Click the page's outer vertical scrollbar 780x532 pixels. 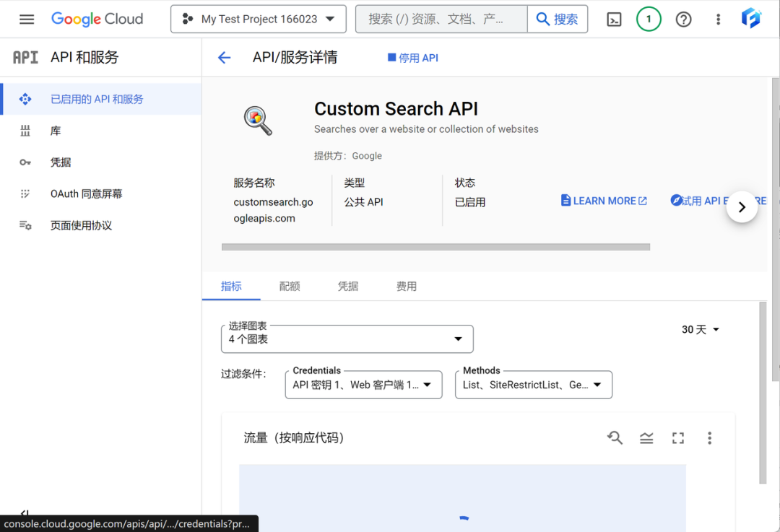[776, 230]
